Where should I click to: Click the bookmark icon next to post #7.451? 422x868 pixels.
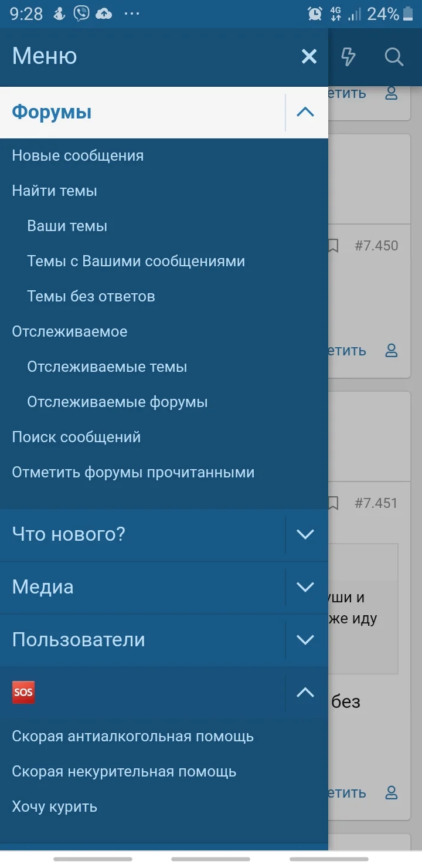332,503
